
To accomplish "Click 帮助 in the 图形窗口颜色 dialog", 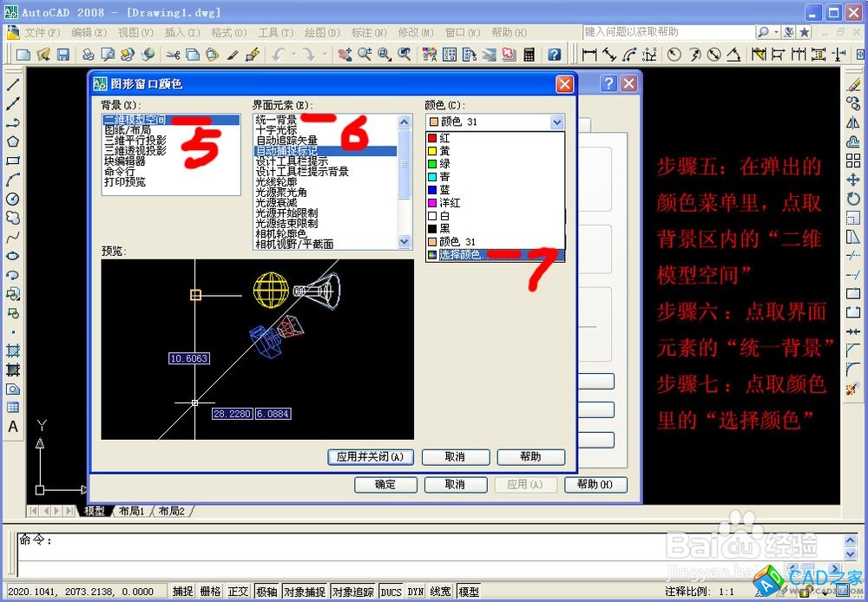I will 530,457.
